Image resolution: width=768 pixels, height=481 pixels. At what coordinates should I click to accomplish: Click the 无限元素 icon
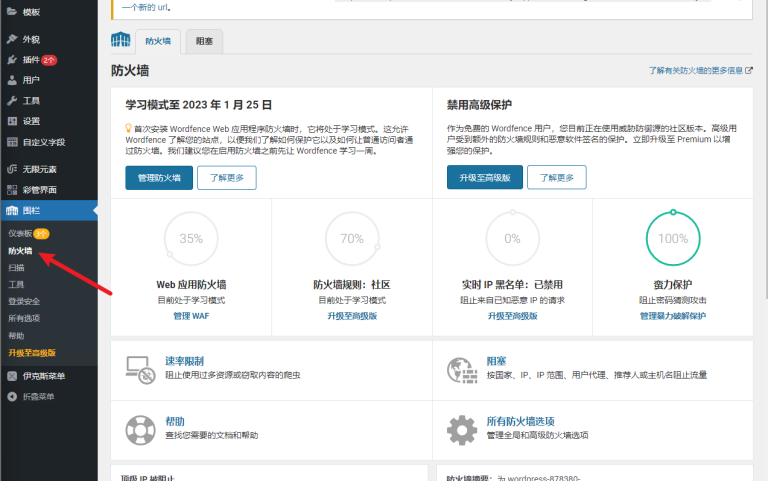pos(12,169)
